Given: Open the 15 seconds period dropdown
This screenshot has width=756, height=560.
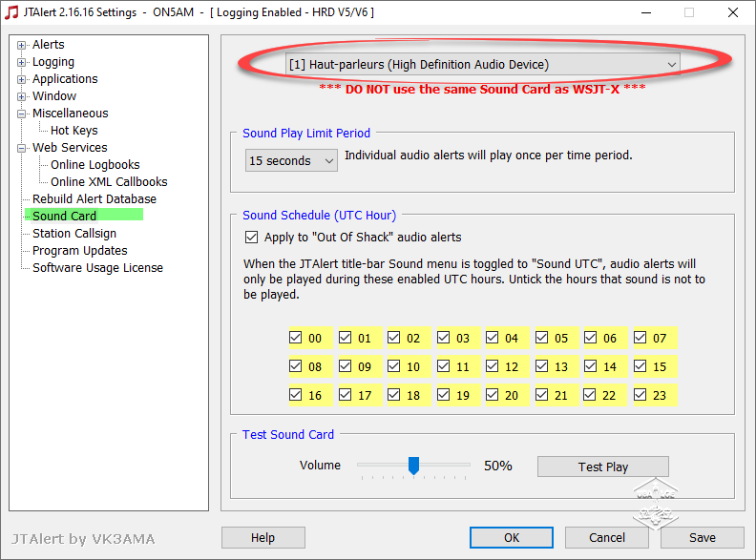Looking at the screenshot, I should (x=291, y=160).
